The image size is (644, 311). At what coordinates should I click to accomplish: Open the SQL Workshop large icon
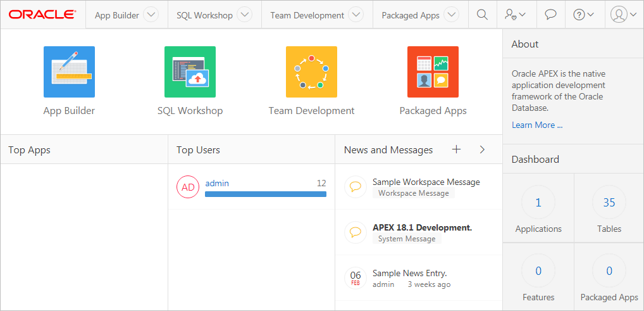(x=190, y=72)
